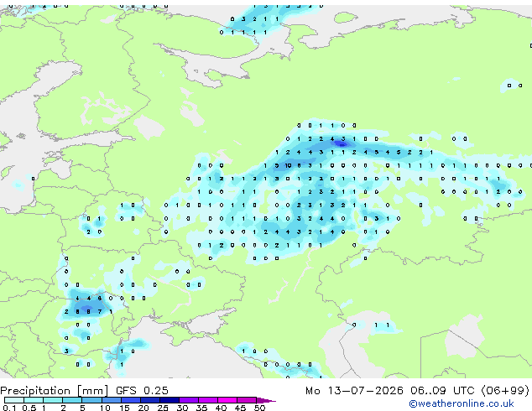Viewport: 532px width, 411px height.
Task: Click the 45–50 mm legend color swatch
Action: tap(247, 400)
